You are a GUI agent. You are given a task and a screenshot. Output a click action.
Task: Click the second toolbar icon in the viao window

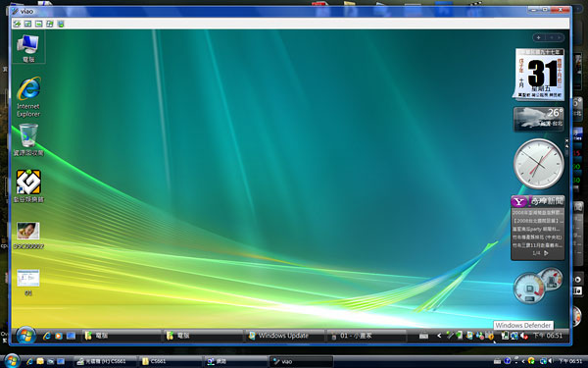pos(27,24)
